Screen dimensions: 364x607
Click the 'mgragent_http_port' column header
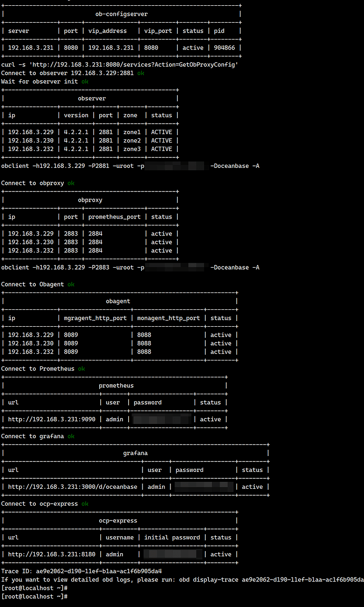point(95,318)
